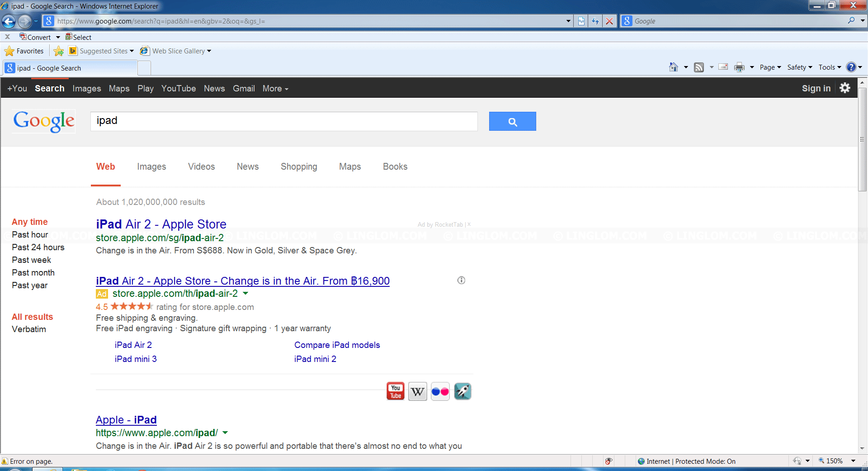Click the magnifier in browser search box
Screen dimensions: 868x471
851,20
